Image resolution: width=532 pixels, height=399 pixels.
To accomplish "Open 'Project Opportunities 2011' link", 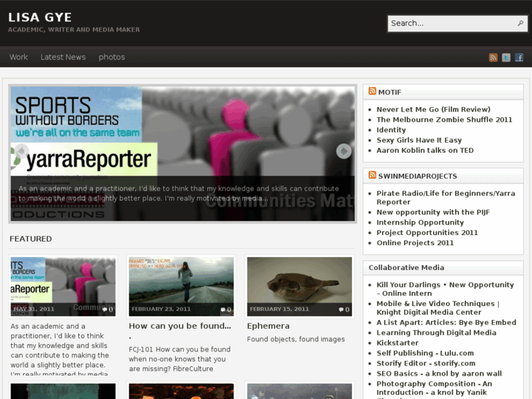I will 427,232.
